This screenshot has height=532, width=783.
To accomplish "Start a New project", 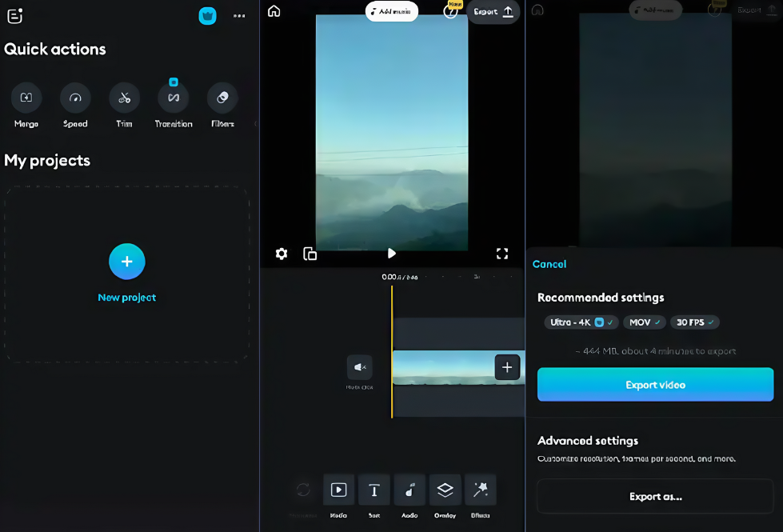I will 126,262.
